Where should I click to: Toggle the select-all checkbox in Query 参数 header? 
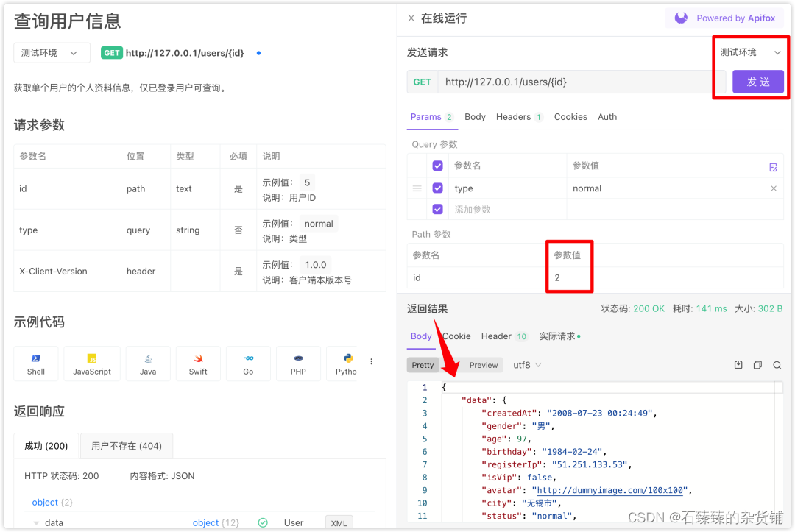tap(437, 166)
